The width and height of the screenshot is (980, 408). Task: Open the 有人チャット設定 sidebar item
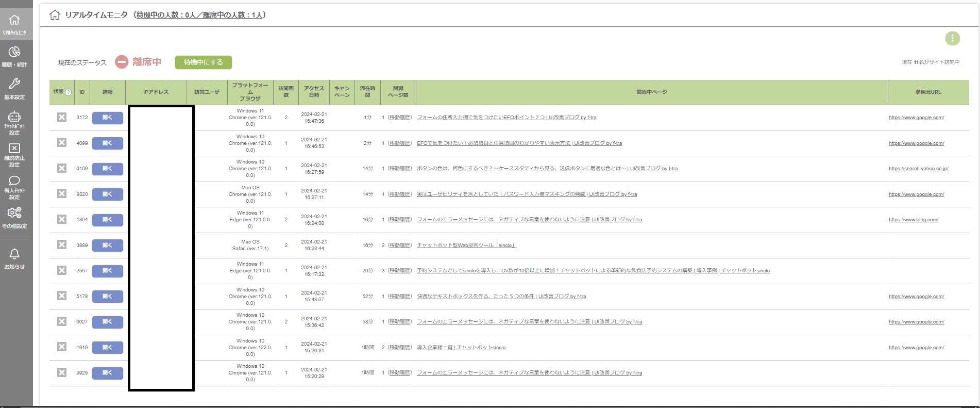tap(14, 187)
